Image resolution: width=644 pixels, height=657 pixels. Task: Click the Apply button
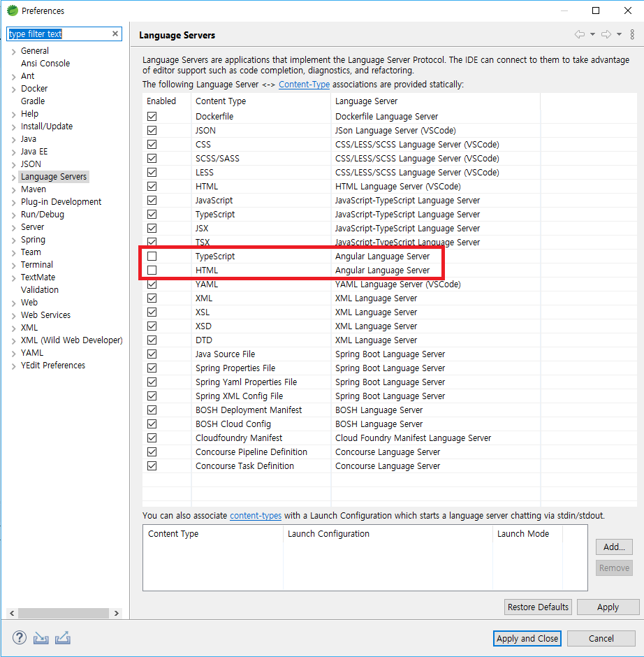[608, 607]
